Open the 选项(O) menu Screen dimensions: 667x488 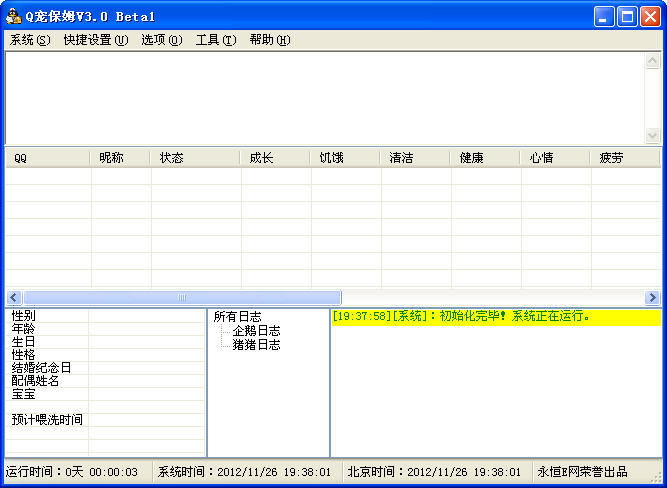click(x=162, y=40)
